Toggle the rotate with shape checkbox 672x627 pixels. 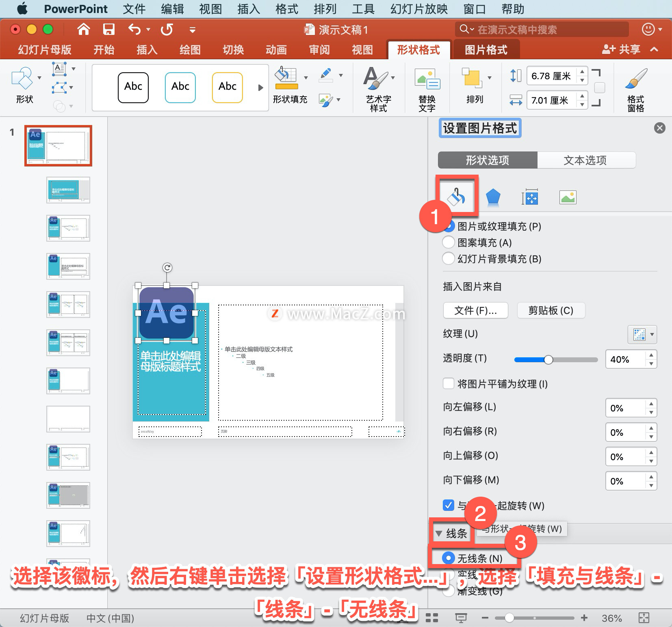449,505
